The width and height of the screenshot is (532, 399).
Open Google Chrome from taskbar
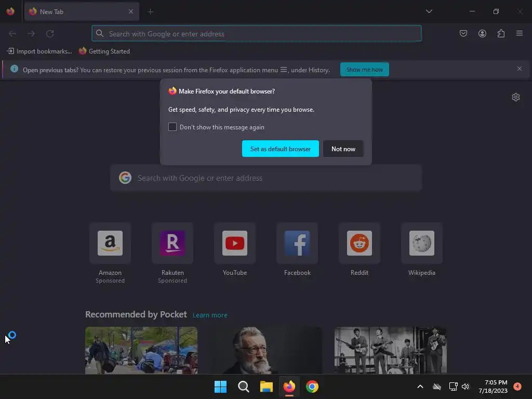[x=312, y=387]
